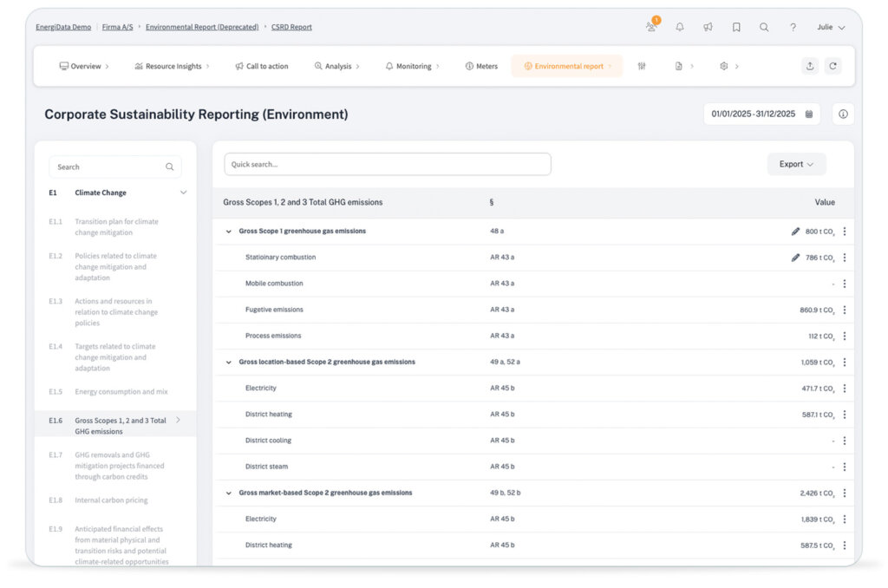
Task: Edit the Stationary combustion value pencil
Action: coord(795,258)
